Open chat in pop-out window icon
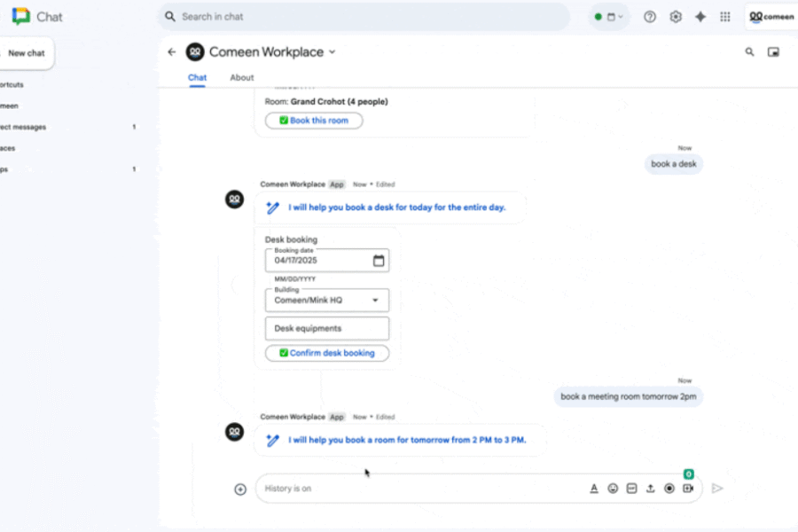This screenshot has height=532, width=798. (773, 52)
